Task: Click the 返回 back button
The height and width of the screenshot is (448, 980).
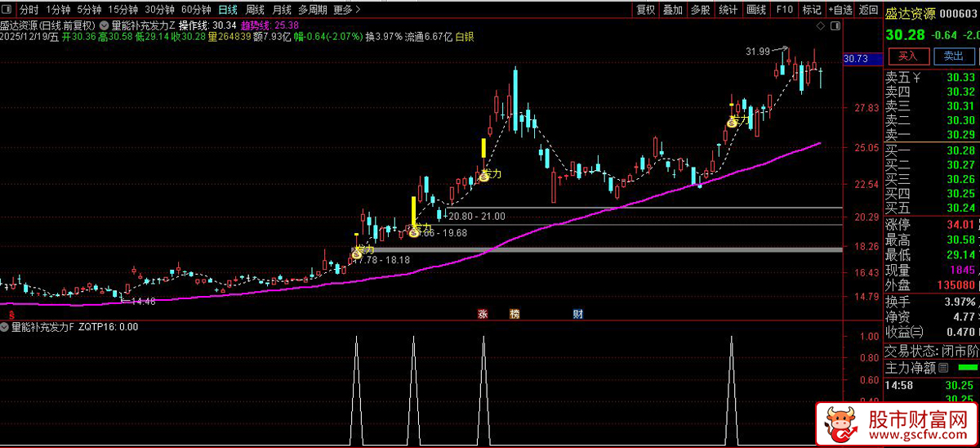Action: click(x=867, y=10)
